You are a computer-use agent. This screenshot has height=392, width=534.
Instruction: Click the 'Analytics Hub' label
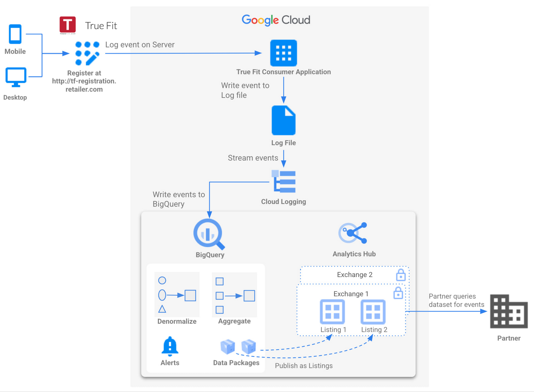[354, 254]
